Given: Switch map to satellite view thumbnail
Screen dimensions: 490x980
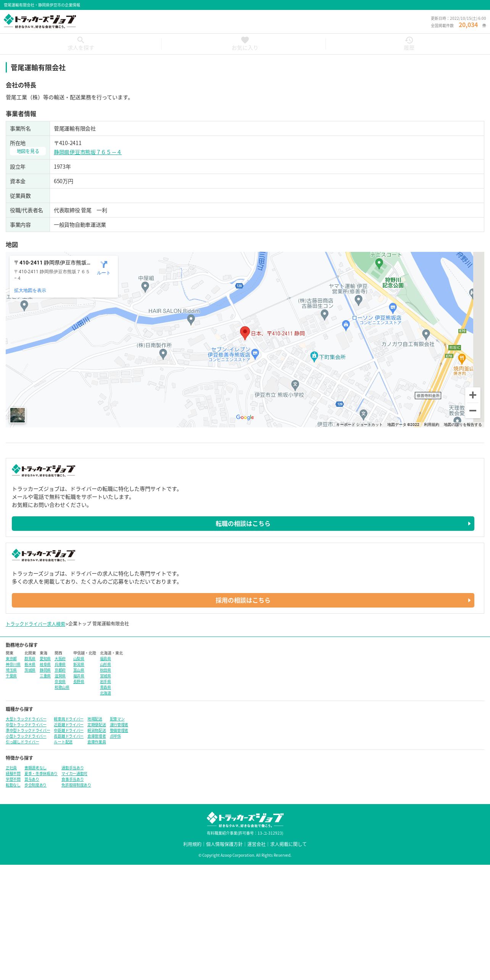Looking at the screenshot, I should point(18,415).
